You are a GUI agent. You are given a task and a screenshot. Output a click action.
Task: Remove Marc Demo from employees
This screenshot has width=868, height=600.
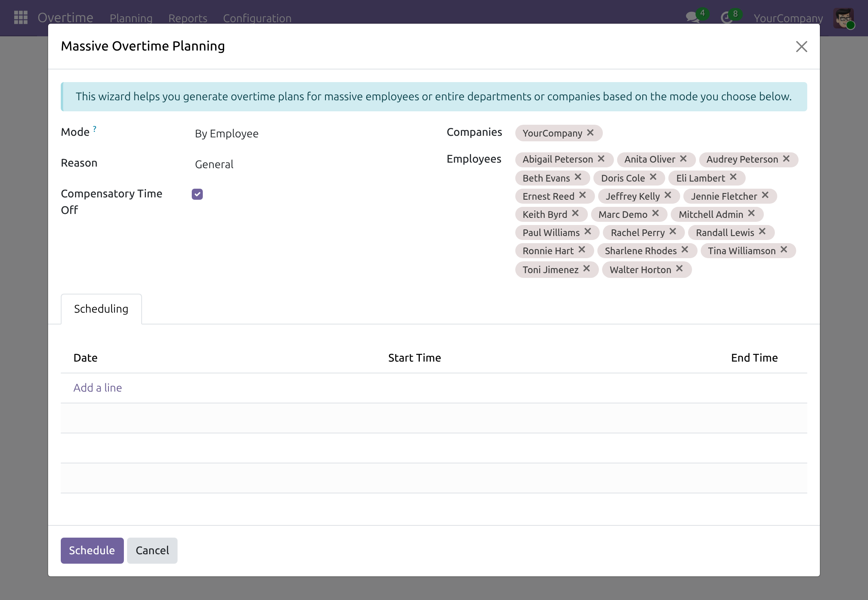point(656,214)
